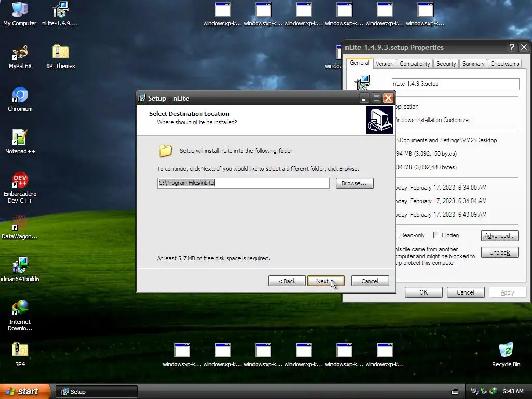Click the on-screen keyboard taskbar icon

[x=455, y=392]
